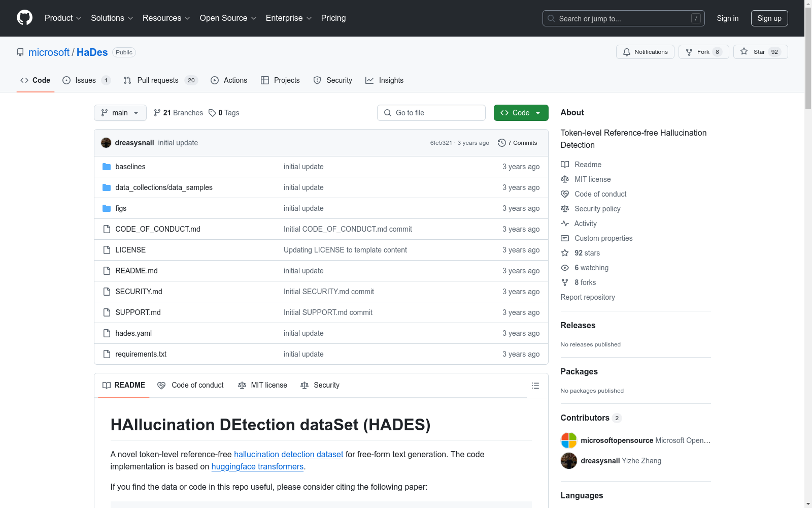Screen dimensions: 812x508
Task: Open the Resources dropdown menu
Action: [166, 18]
